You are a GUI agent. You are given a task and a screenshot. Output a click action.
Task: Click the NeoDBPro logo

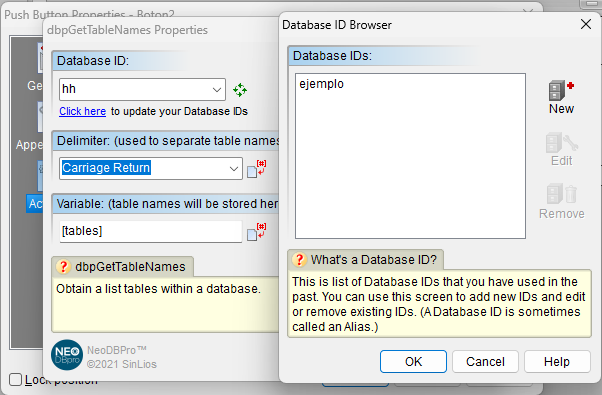click(x=67, y=355)
